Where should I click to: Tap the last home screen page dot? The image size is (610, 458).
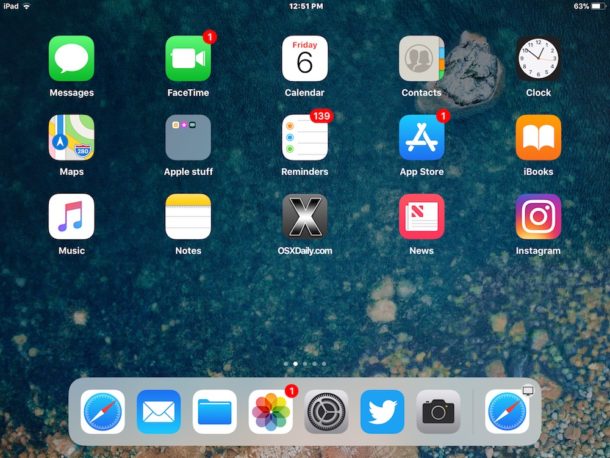pos(324,364)
